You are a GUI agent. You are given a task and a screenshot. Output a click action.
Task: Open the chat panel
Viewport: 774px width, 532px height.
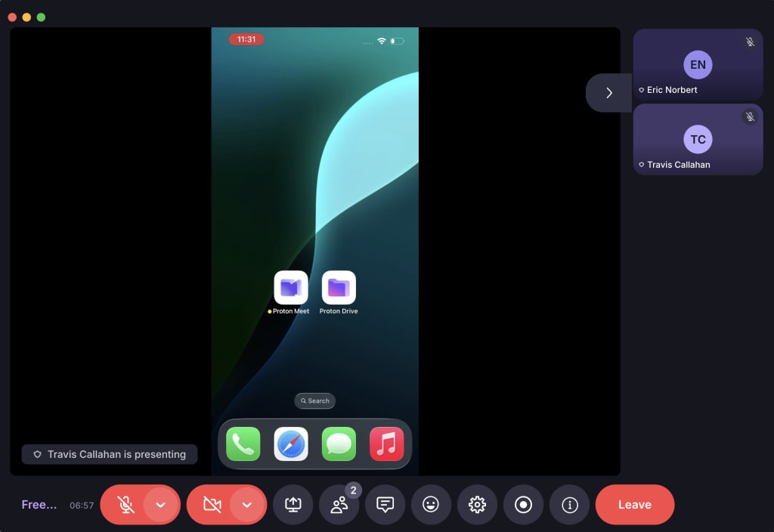tap(385, 504)
